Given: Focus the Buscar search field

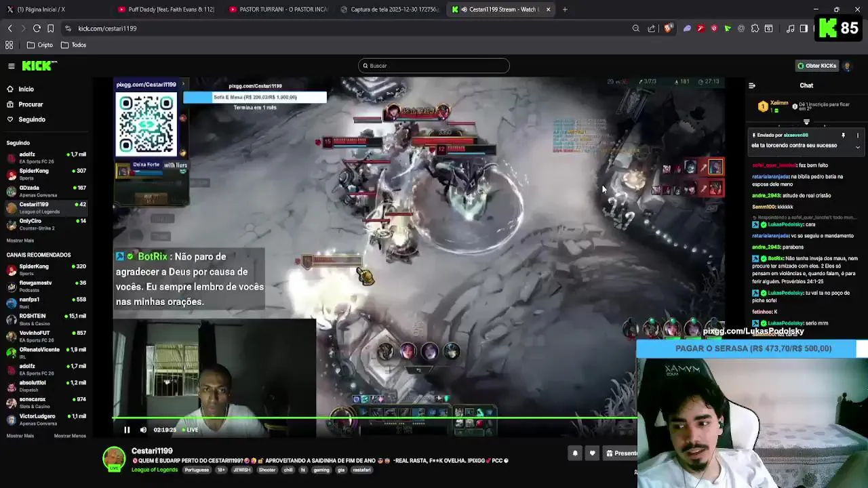Looking at the screenshot, I should [x=434, y=66].
